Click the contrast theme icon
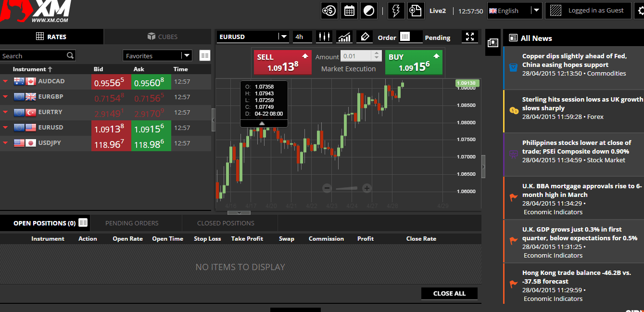 tap(369, 11)
